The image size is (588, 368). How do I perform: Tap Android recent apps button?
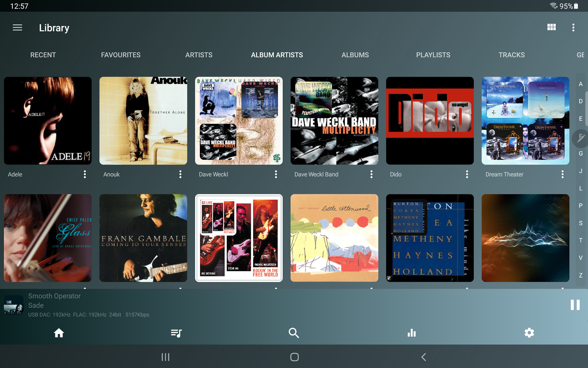click(165, 357)
